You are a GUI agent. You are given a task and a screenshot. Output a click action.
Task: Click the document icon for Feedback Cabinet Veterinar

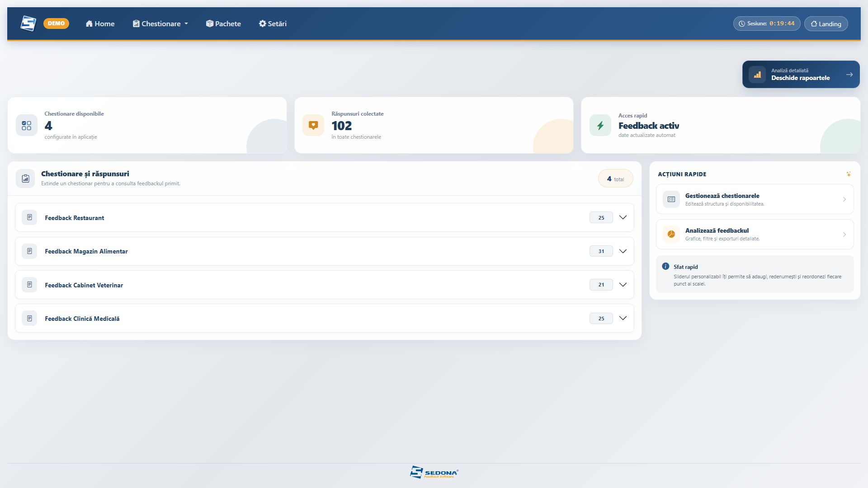pyautogui.click(x=29, y=285)
